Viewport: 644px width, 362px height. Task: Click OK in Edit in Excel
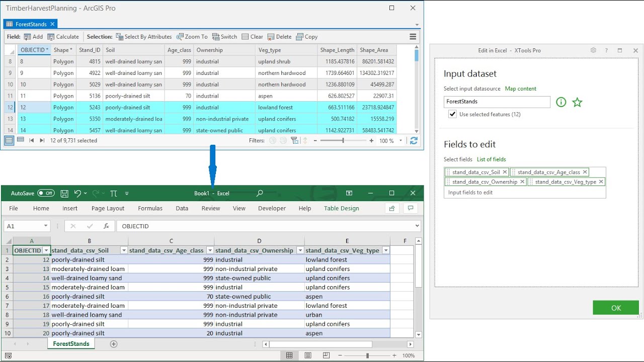(x=616, y=308)
